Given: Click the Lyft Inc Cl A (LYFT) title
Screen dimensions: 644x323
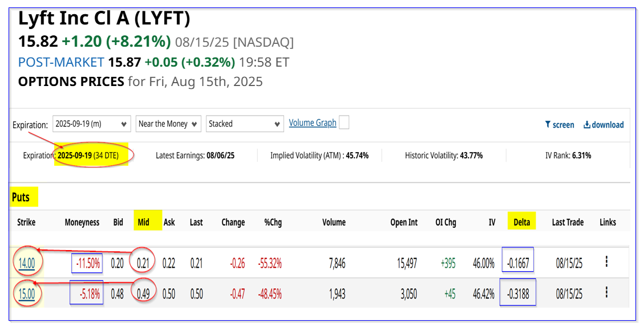Looking at the screenshot, I should pos(104,18).
